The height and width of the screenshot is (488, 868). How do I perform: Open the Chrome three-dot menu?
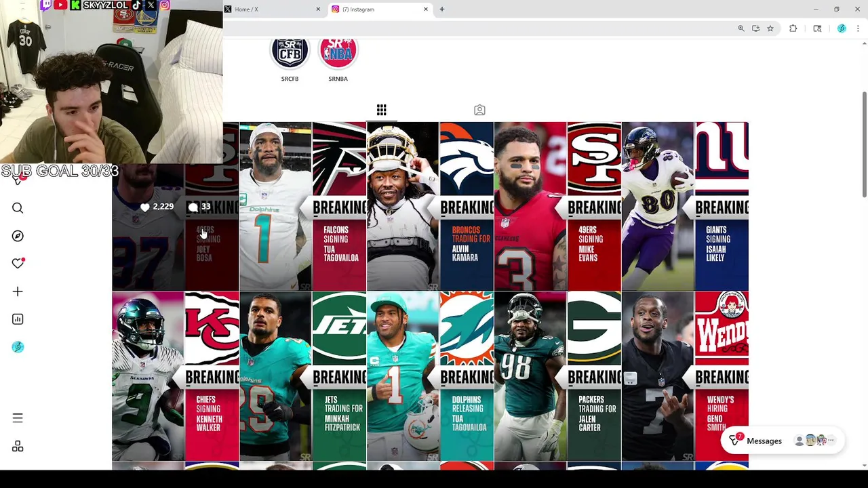tap(858, 28)
